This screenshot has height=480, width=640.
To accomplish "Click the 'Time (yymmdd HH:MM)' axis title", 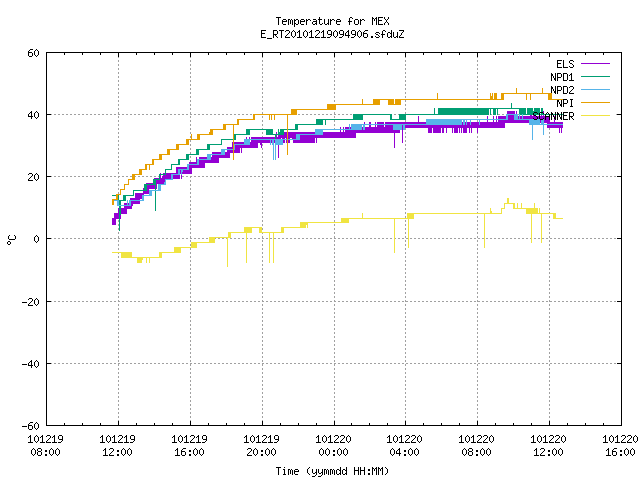I will (x=332, y=471).
